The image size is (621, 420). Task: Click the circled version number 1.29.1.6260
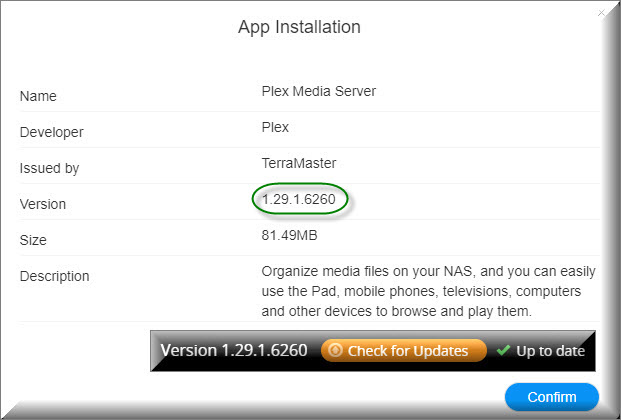coord(299,200)
